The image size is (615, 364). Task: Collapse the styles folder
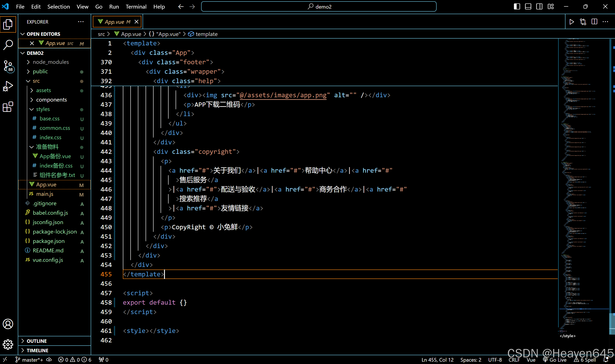point(54,109)
